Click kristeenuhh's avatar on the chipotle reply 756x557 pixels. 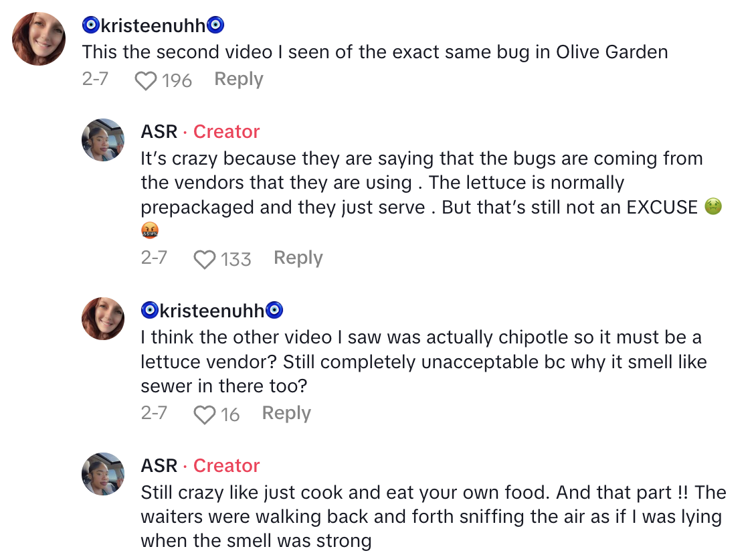coord(103,319)
